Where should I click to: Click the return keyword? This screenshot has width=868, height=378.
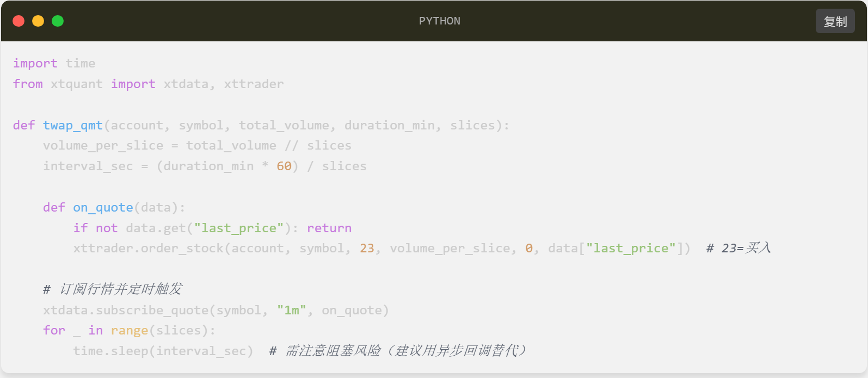(329, 228)
